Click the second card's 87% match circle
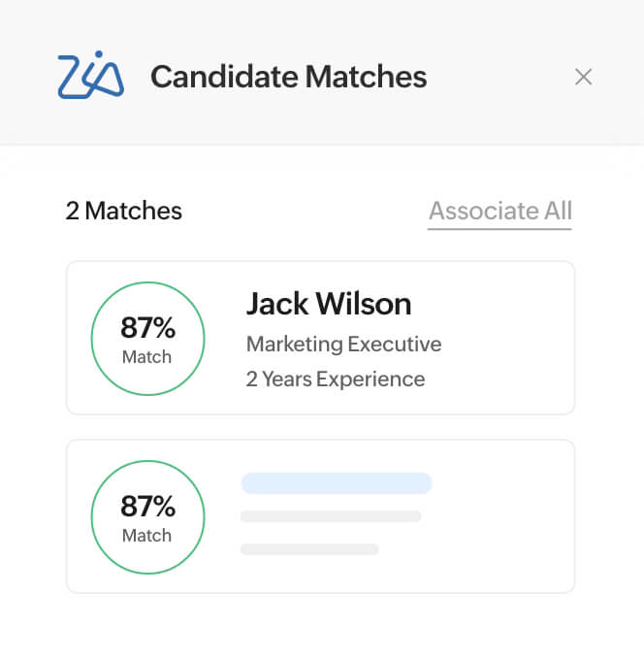Image resolution: width=644 pixels, height=660 pixels. pos(148,517)
